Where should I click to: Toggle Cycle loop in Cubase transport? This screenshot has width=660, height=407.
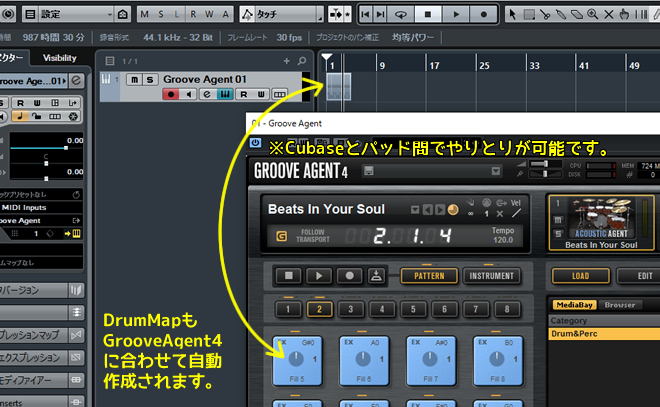click(x=401, y=14)
